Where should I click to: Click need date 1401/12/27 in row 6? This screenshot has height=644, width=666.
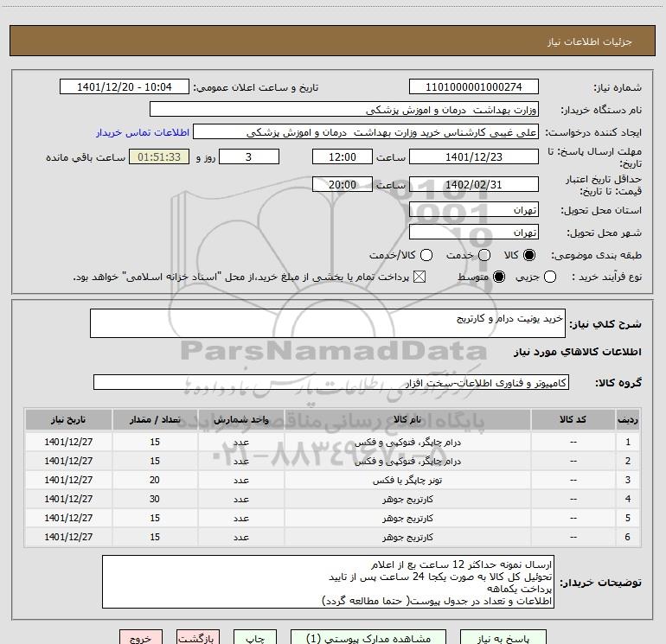(x=68, y=538)
